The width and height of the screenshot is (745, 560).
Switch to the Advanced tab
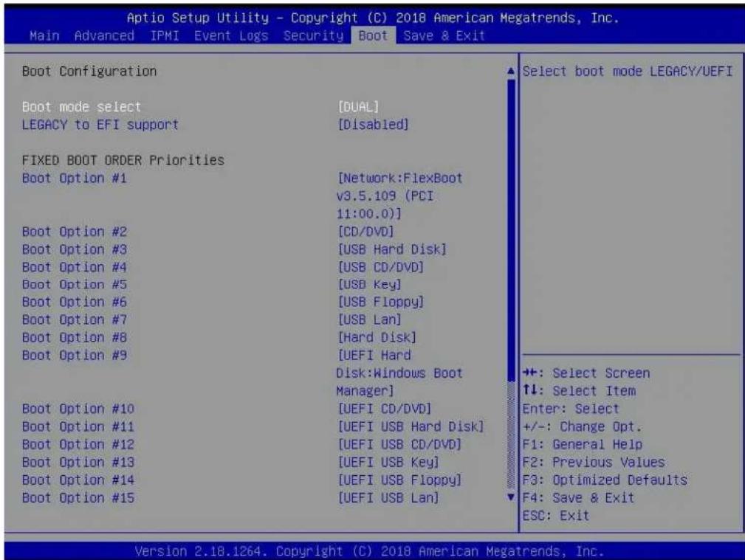tap(104, 35)
